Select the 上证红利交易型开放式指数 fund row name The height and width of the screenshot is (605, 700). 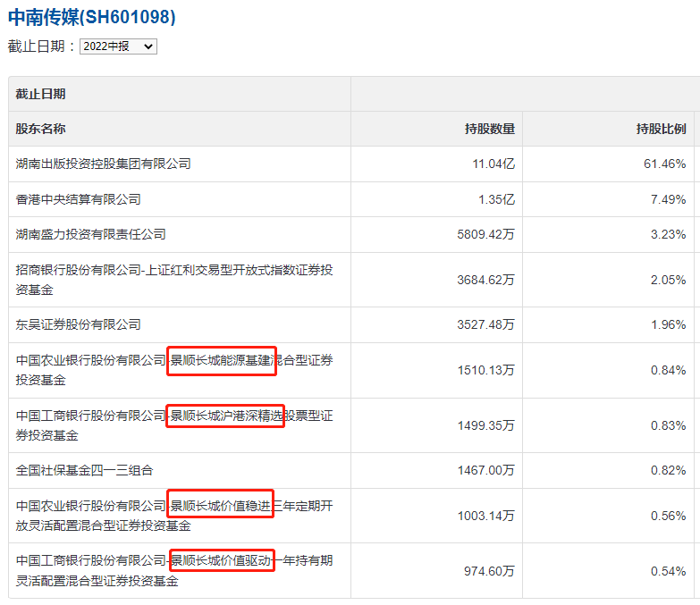coord(174,280)
